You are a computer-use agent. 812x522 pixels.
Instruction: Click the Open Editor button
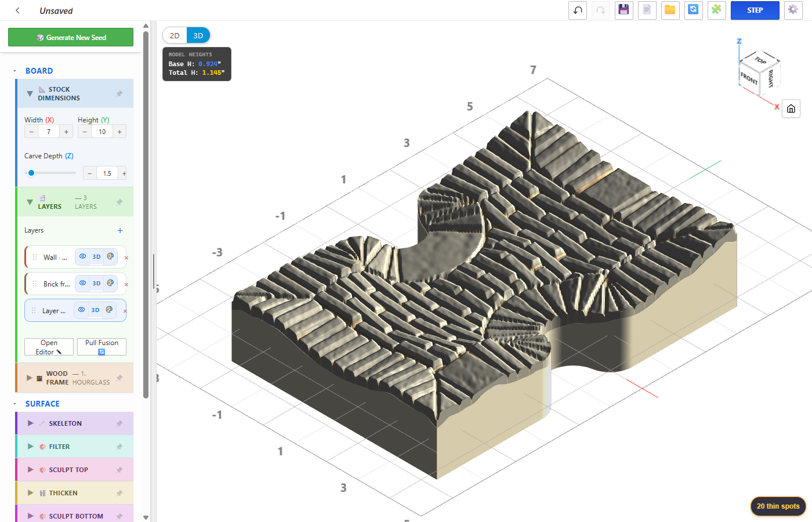(x=49, y=347)
